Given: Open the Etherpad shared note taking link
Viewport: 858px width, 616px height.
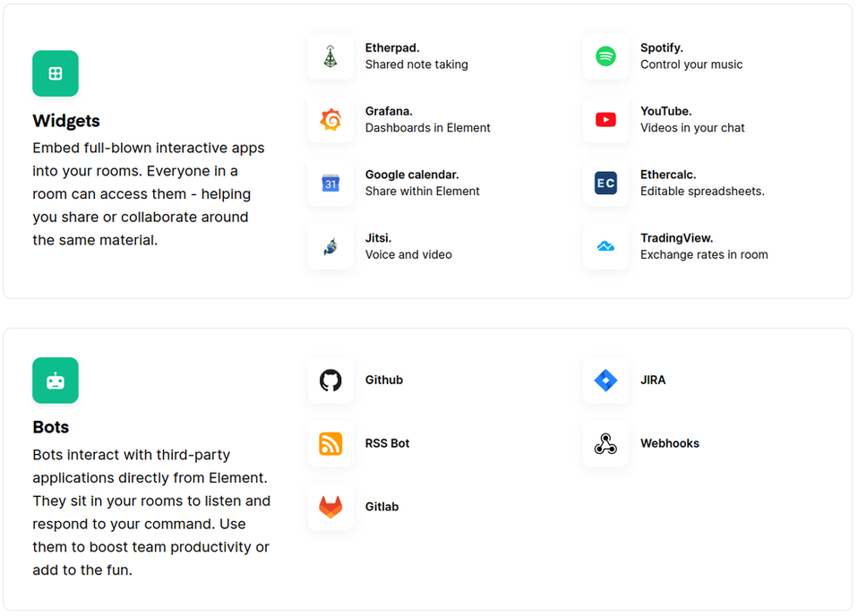Looking at the screenshot, I should click(416, 56).
